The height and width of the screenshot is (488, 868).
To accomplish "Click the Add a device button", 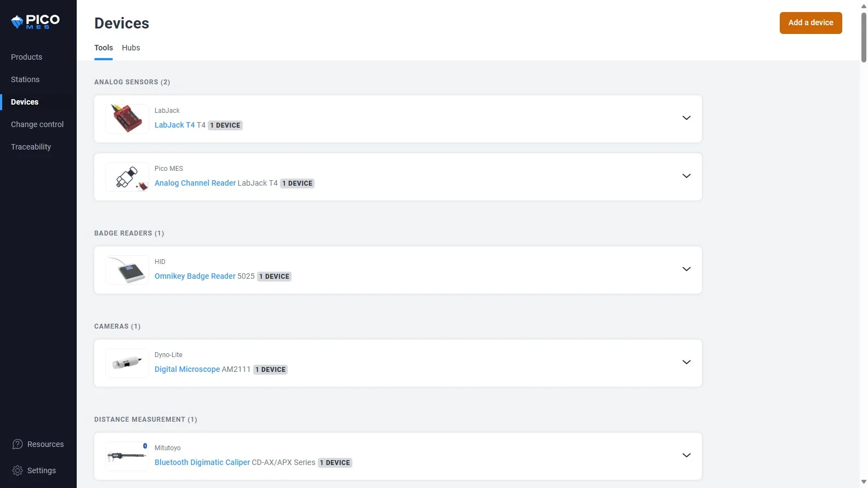I will click(810, 23).
